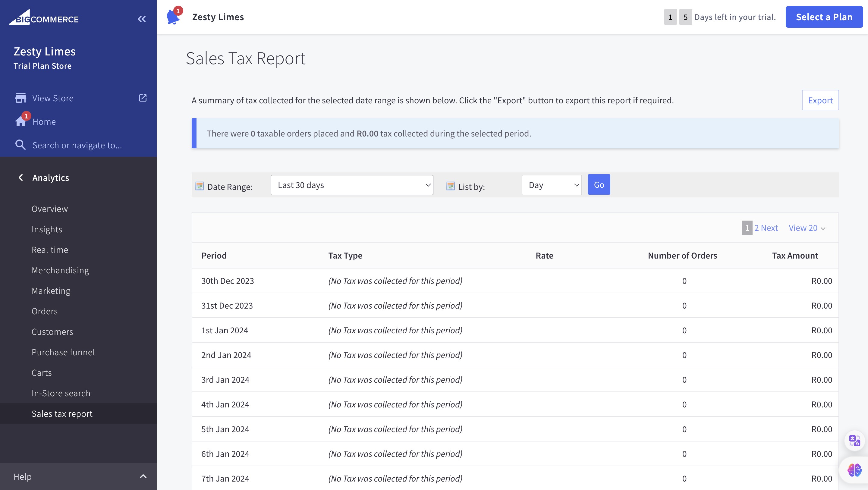This screenshot has height=490, width=868.
Task: Click the BigCommerce logo
Action: point(44,18)
